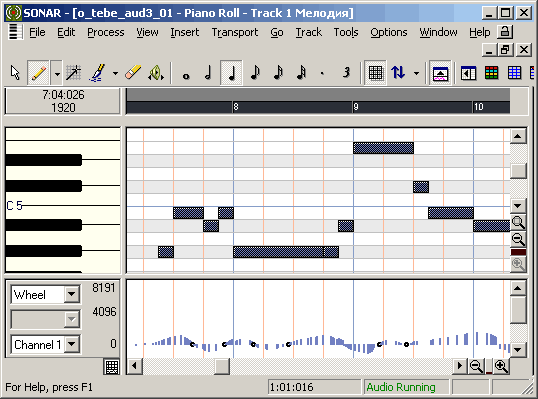Select the Scrub wand tool
The height and width of the screenshot is (399, 538).
(x=73, y=73)
